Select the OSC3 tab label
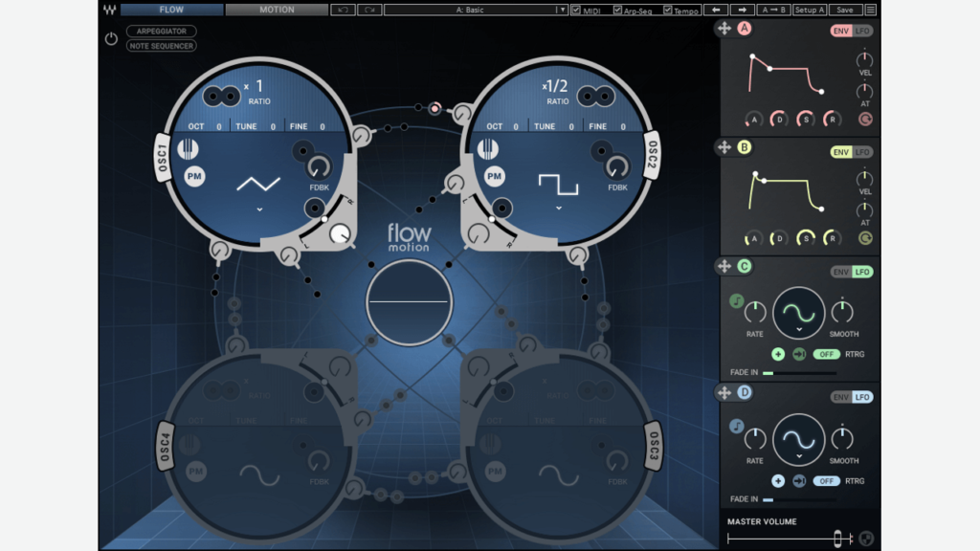Viewport: 980px width, 551px height. coord(654,448)
